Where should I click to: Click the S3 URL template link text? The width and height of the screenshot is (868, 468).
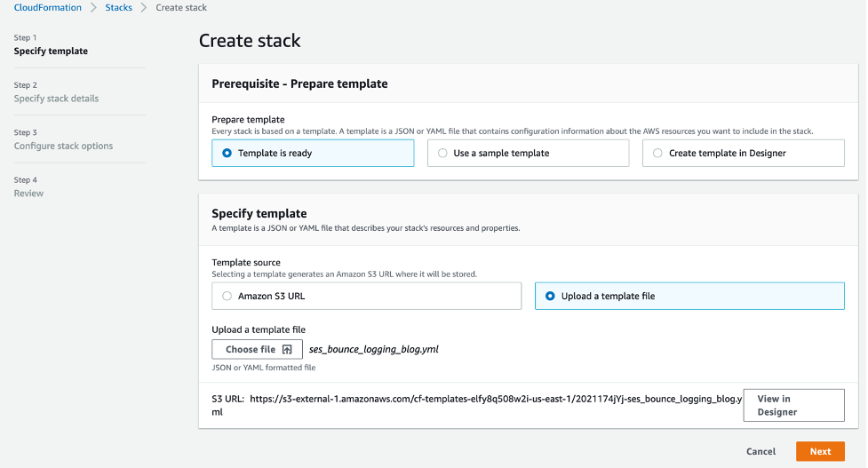click(495, 400)
